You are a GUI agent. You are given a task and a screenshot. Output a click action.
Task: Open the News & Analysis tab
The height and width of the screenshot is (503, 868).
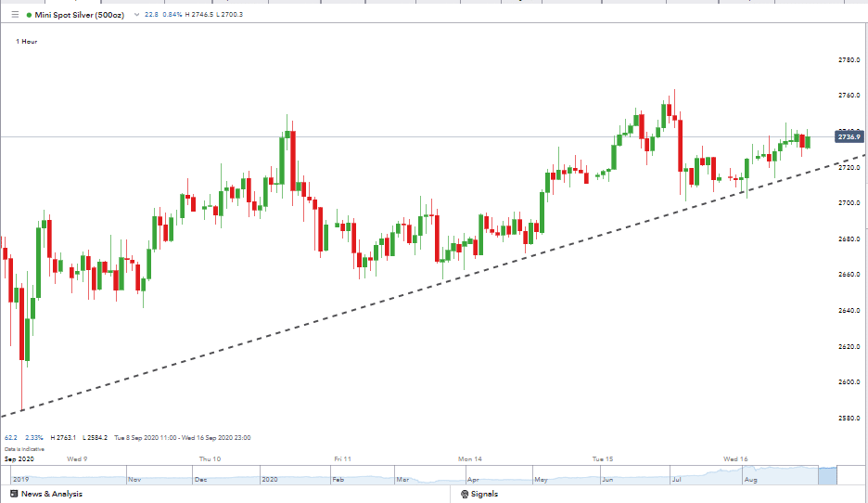click(x=52, y=494)
